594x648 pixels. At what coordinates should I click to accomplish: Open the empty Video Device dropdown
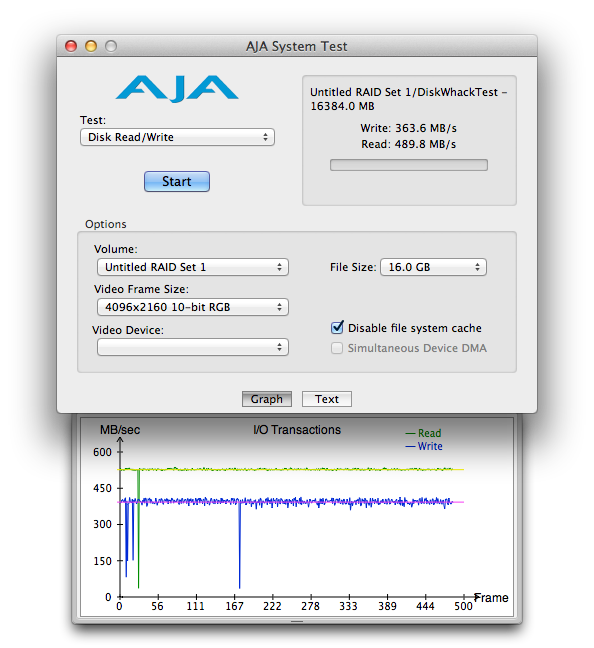tap(193, 347)
